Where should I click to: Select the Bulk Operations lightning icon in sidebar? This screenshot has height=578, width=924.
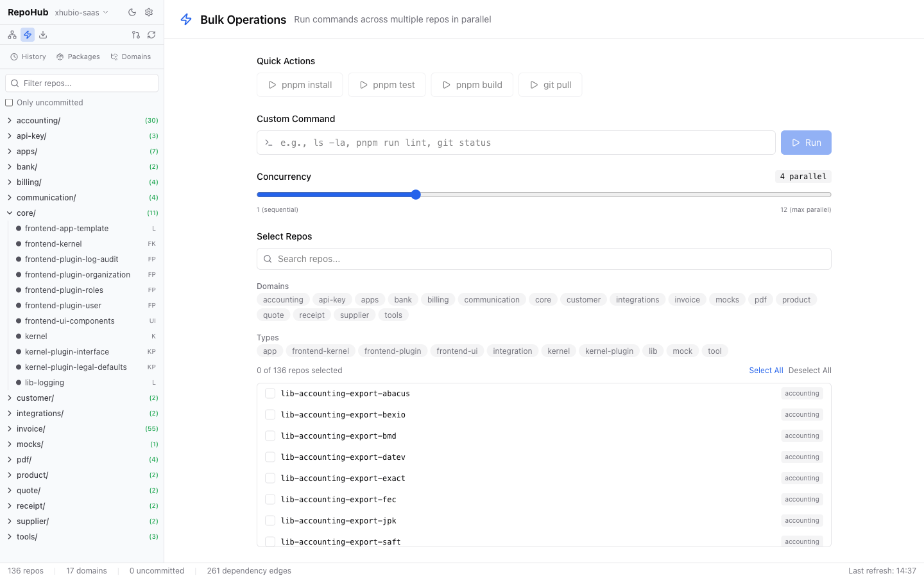[x=28, y=35]
